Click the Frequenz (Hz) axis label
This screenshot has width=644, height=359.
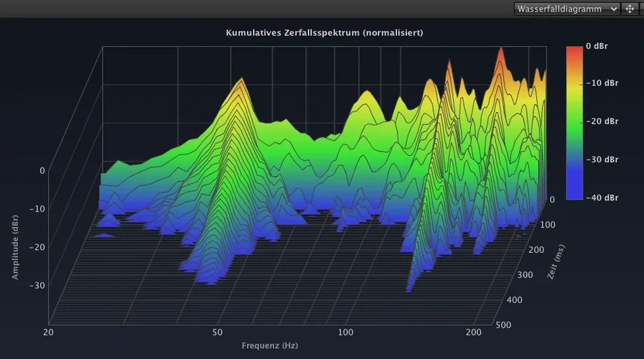270,345
